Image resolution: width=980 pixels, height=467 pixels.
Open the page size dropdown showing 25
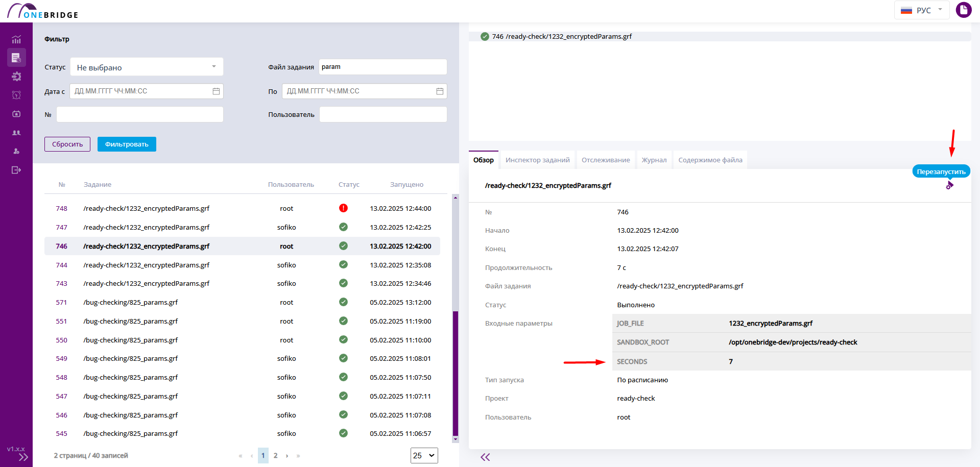point(424,455)
